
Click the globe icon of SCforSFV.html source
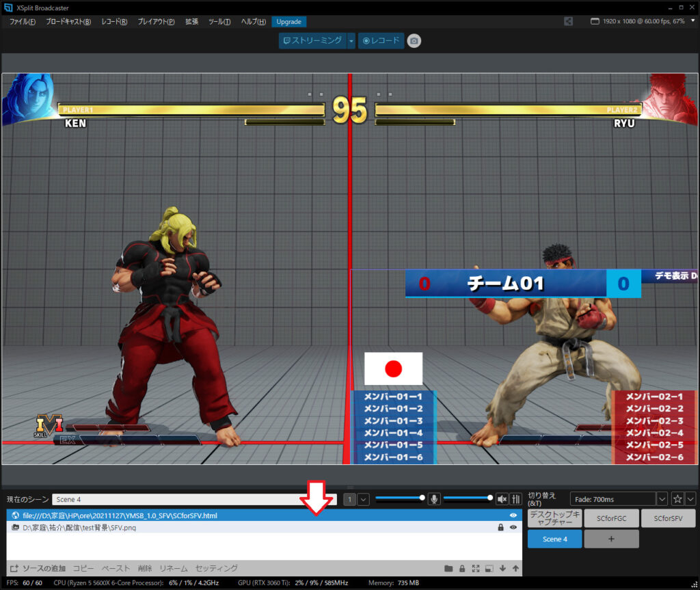point(15,515)
